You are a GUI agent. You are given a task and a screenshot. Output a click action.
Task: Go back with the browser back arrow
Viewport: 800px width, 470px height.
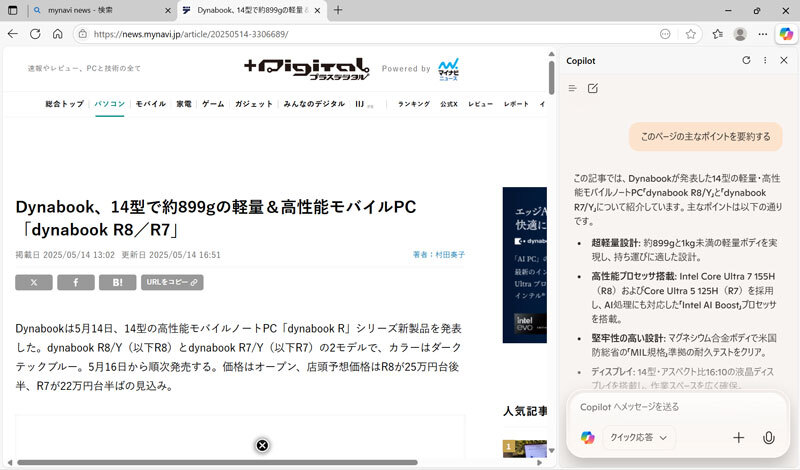[x=13, y=34]
